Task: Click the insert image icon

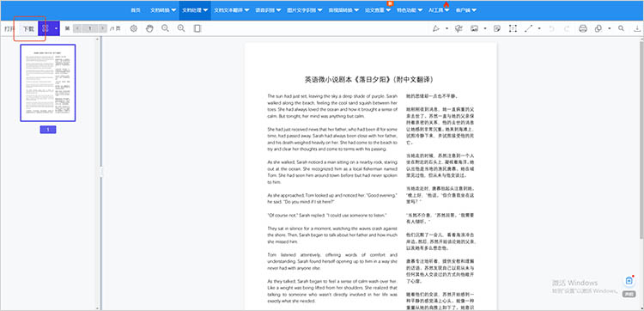Action: tap(474, 28)
